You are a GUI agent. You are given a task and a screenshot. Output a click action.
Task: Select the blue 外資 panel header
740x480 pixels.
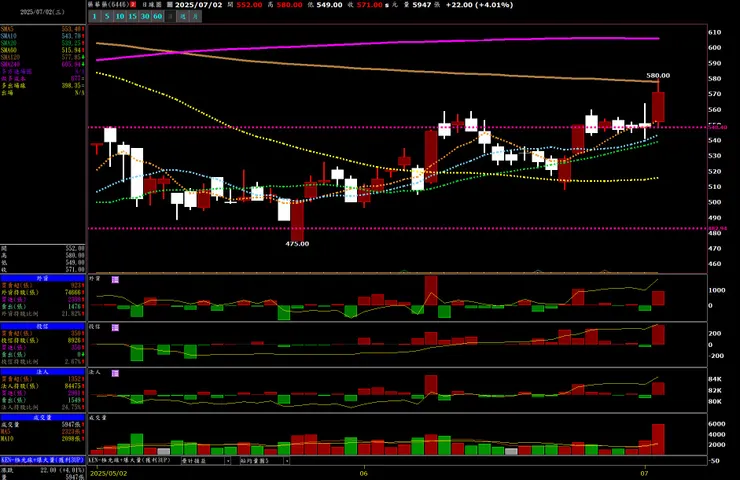[x=42, y=278]
